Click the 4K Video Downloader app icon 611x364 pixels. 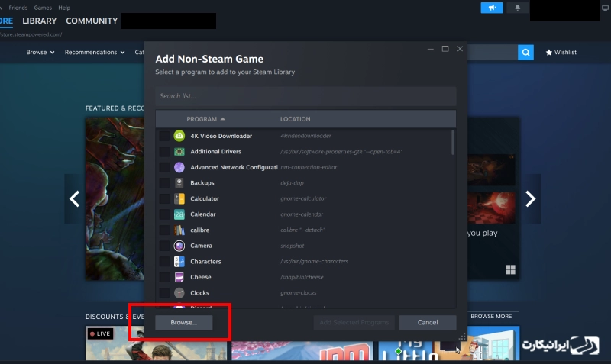179,136
